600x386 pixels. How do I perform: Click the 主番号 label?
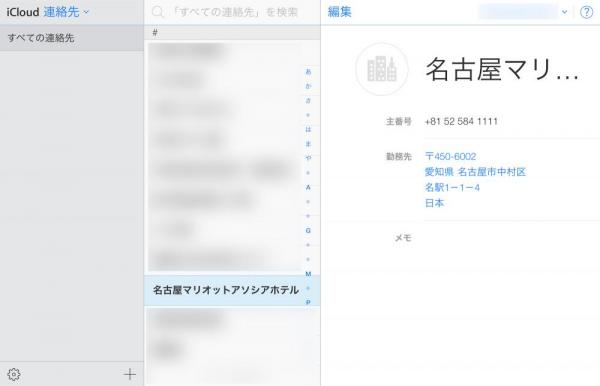(x=398, y=122)
